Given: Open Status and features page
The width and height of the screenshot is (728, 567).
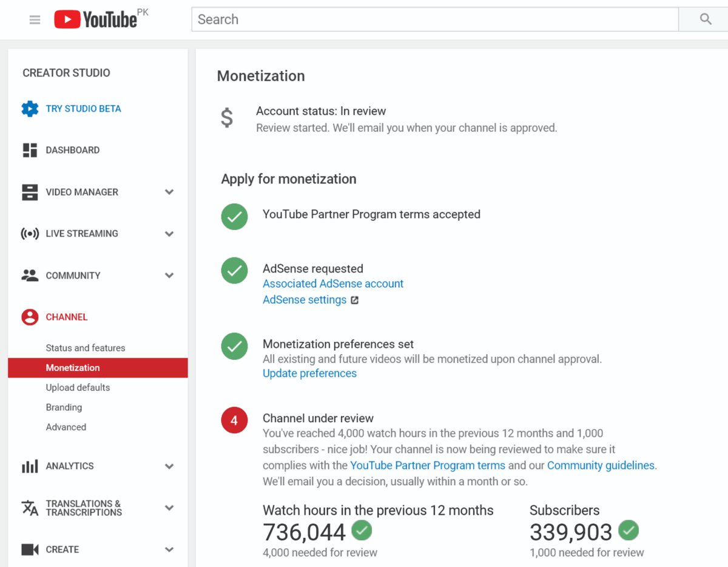Looking at the screenshot, I should pos(86,348).
